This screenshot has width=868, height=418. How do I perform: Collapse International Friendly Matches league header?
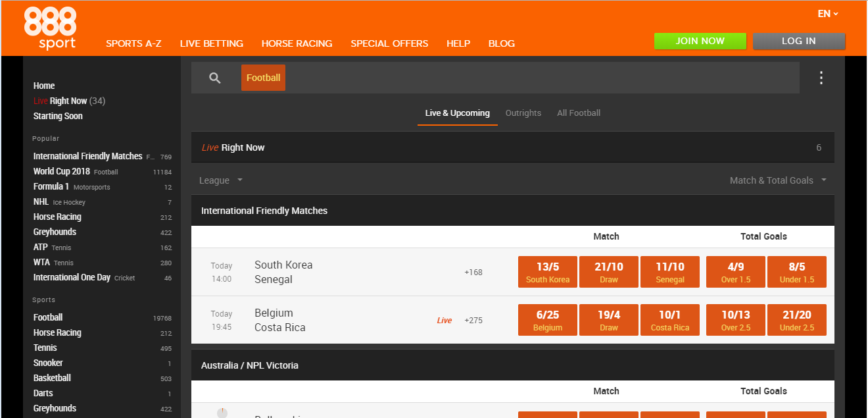[x=512, y=211]
